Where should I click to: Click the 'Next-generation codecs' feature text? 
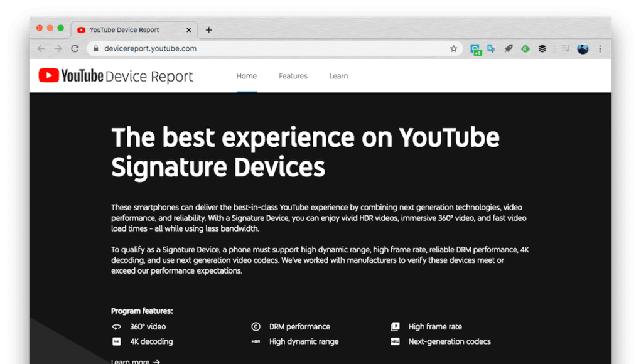pyautogui.click(x=450, y=341)
